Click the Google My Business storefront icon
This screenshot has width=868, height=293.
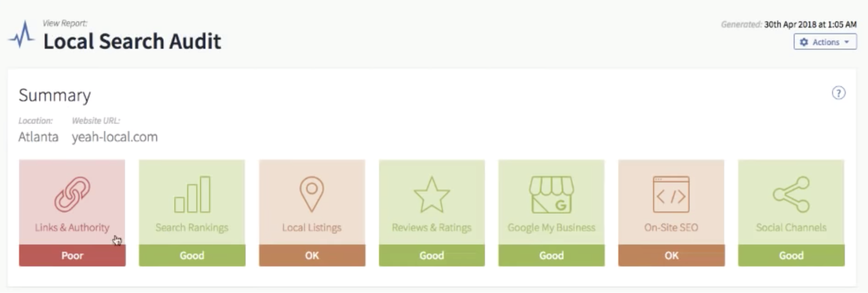pyautogui.click(x=551, y=194)
